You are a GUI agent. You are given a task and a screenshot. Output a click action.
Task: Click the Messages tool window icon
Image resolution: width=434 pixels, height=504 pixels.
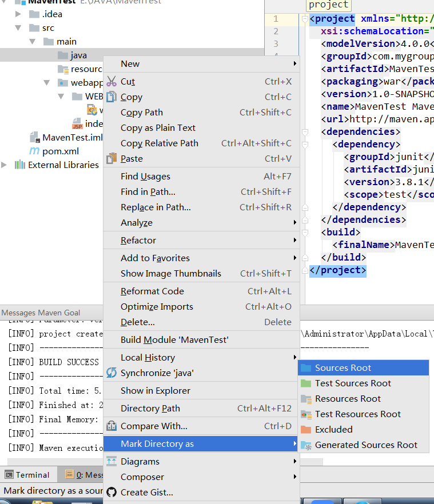click(70, 474)
